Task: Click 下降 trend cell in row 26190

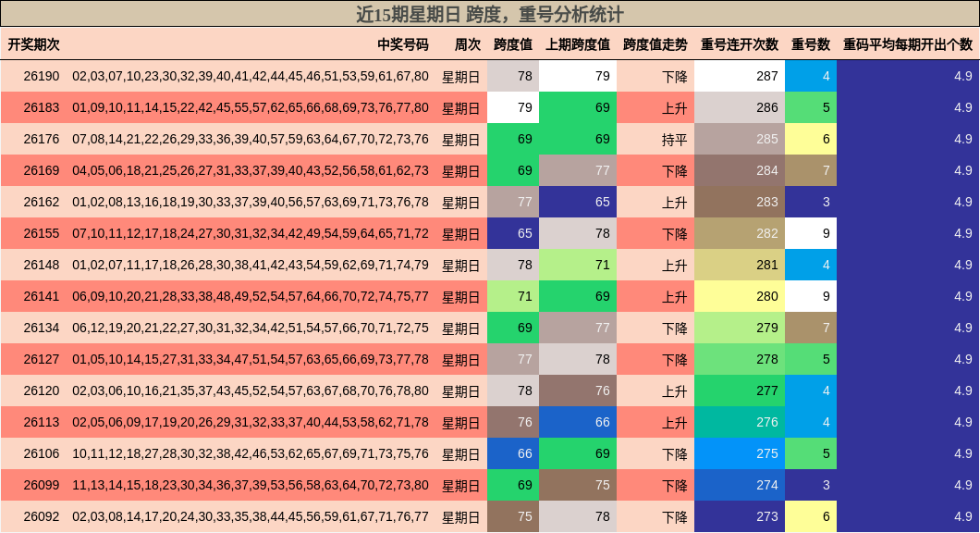Action: [655, 76]
